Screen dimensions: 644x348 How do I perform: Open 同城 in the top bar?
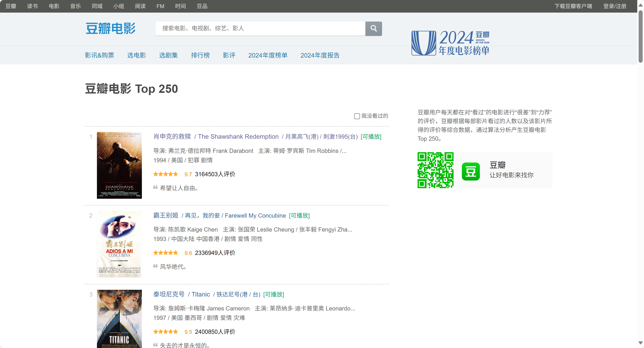[97, 6]
